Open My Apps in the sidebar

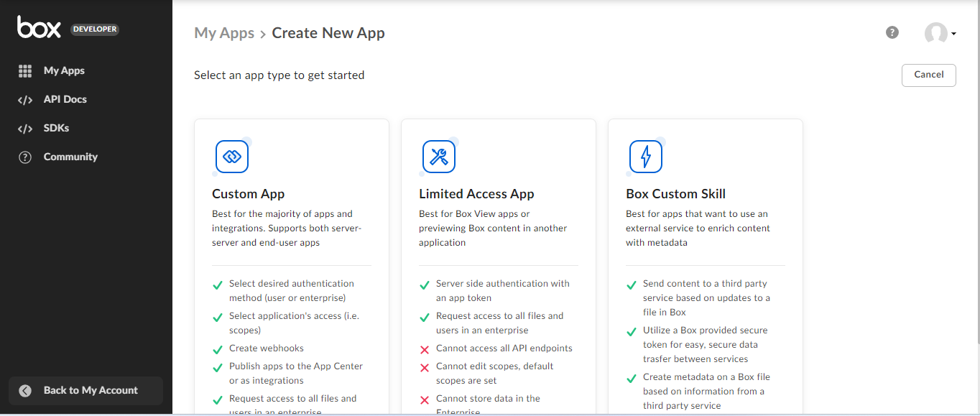click(64, 71)
